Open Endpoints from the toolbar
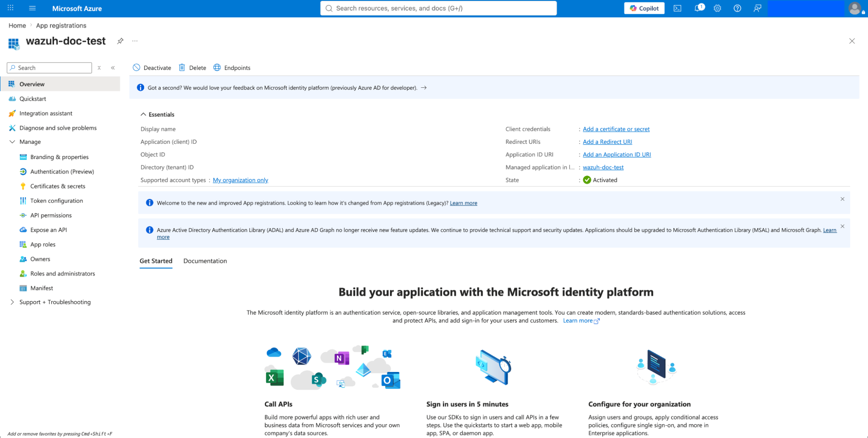The image size is (868, 438). [232, 68]
